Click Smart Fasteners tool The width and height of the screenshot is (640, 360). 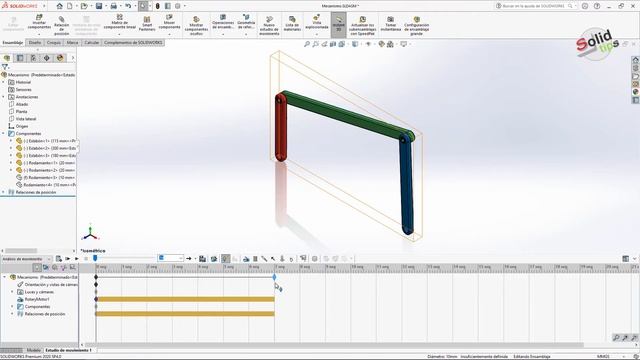[147, 24]
